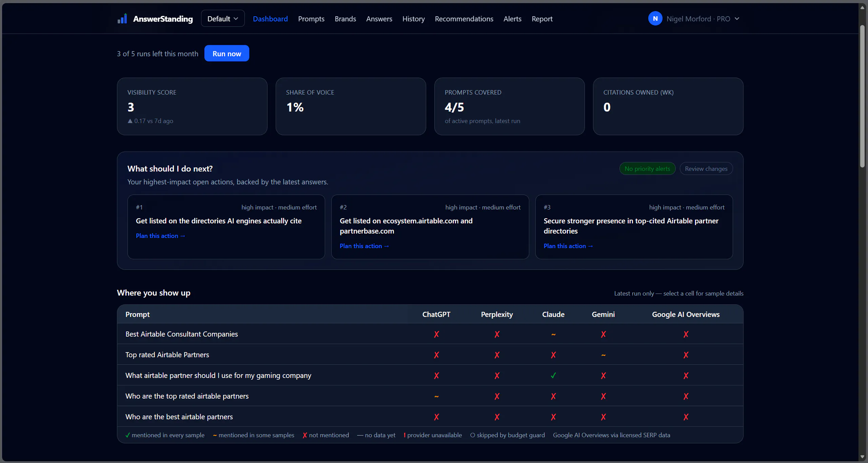View the History tab
Image resolution: width=868 pixels, height=463 pixels.
pos(413,19)
